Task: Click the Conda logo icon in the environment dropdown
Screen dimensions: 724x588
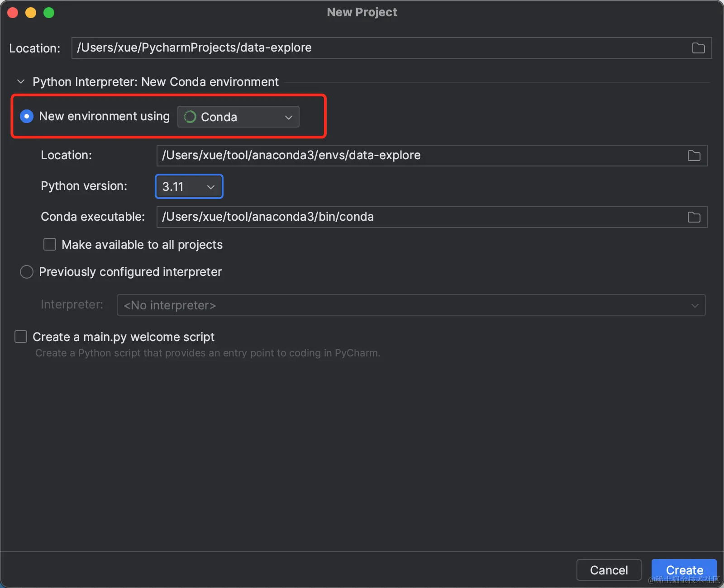Action: (190, 117)
